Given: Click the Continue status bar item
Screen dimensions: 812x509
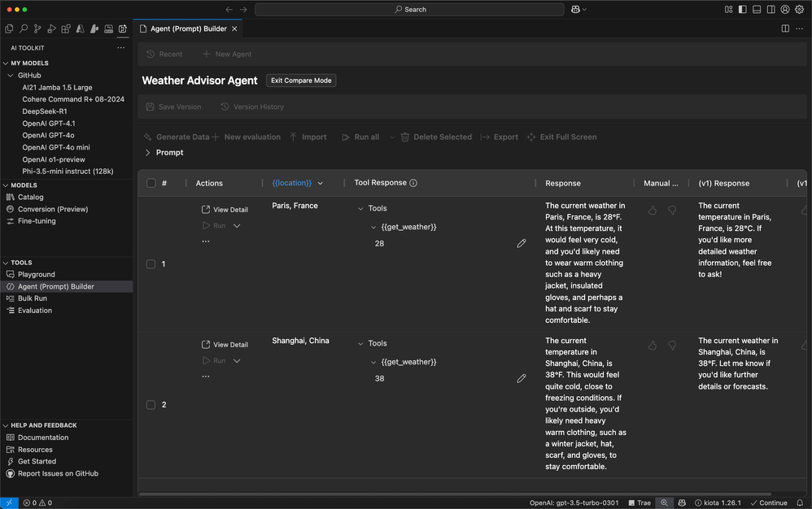Looking at the screenshot, I should coord(769,502).
